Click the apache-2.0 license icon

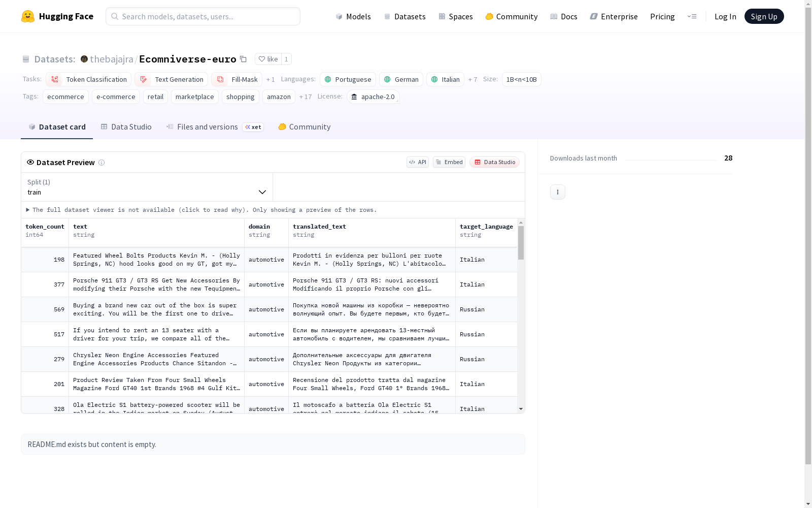click(x=354, y=97)
